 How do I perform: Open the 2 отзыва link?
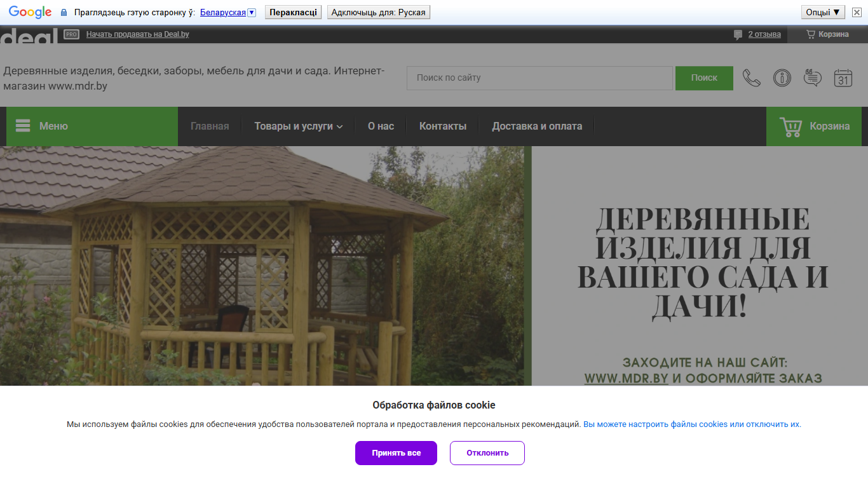764,34
